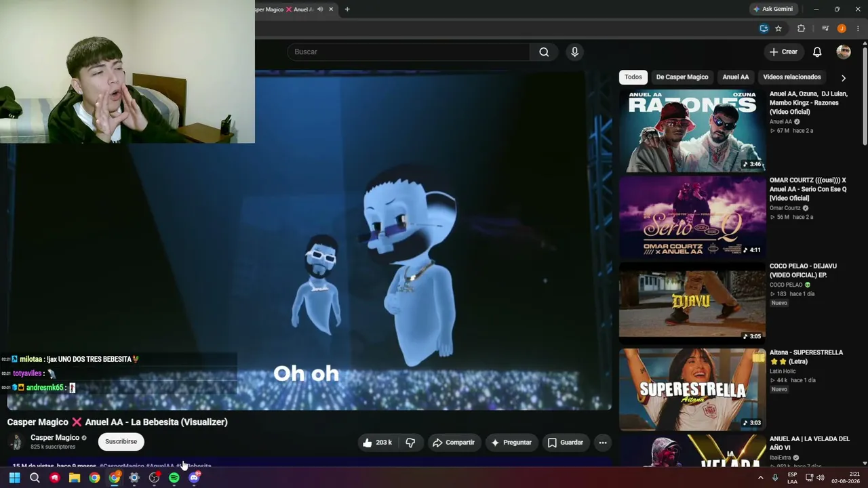Save the video with Guardar

point(566,443)
